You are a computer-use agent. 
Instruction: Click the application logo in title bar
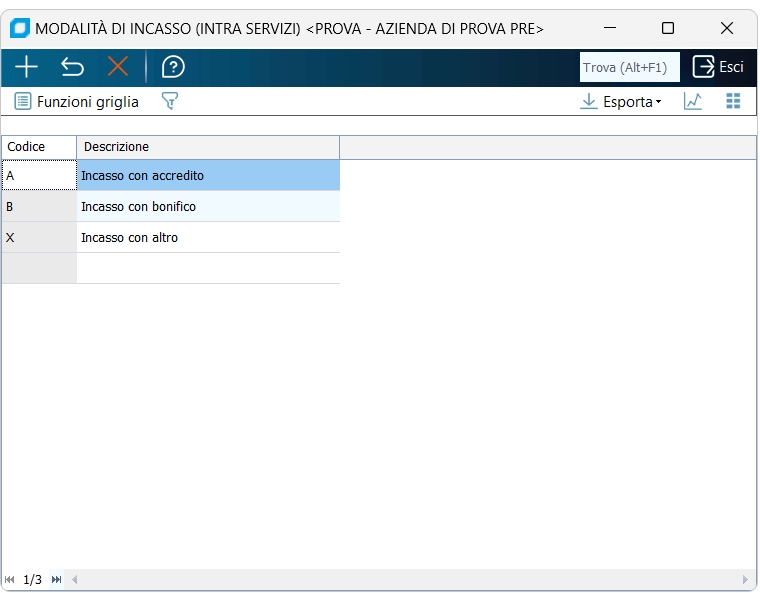pyautogui.click(x=20, y=28)
